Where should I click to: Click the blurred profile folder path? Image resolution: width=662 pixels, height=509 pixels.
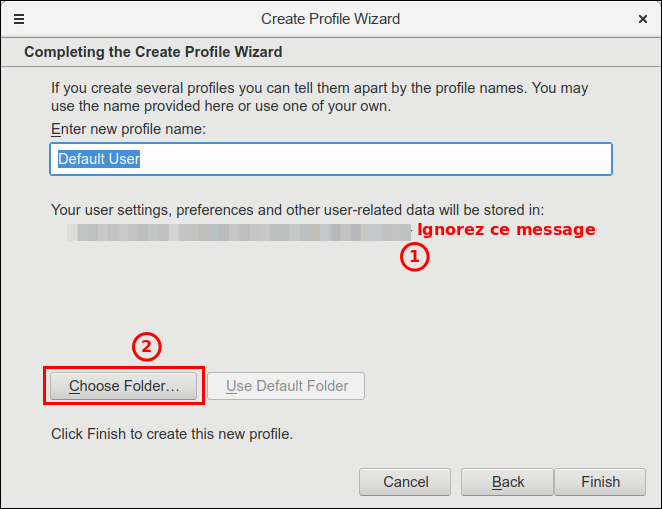point(240,232)
